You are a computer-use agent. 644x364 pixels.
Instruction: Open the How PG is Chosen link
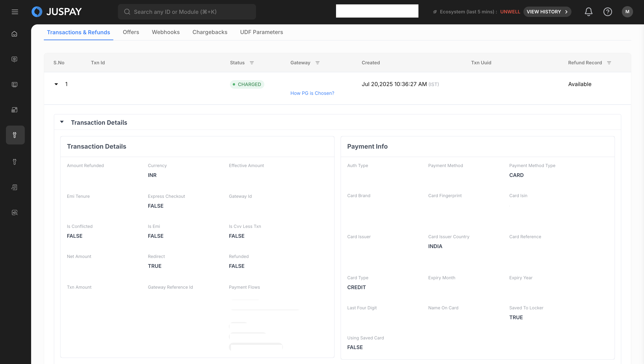[x=312, y=93]
